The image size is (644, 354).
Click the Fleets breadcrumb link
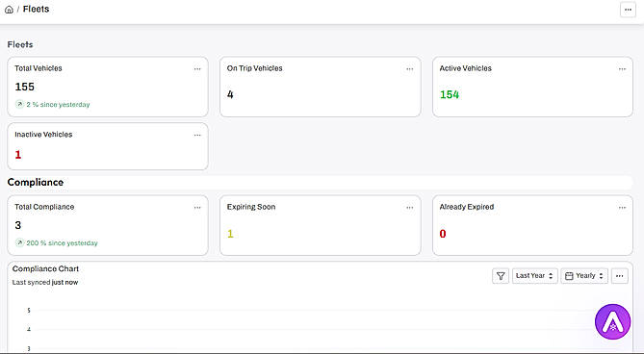tap(37, 9)
